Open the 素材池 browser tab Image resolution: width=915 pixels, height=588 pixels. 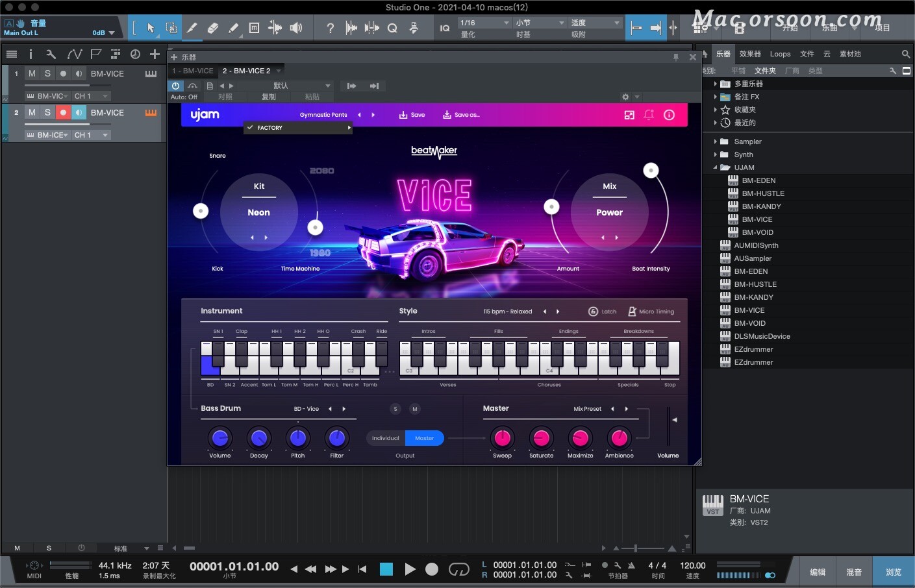850,55
